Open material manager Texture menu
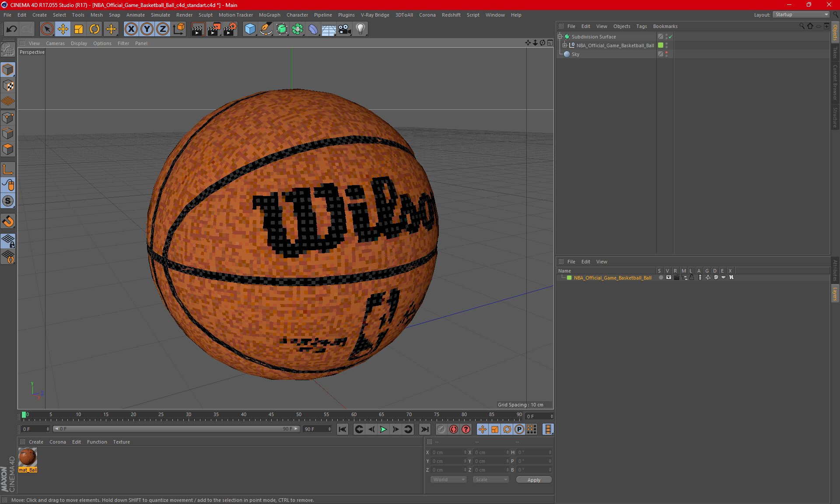Image resolution: width=840 pixels, height=504 pixels. click(x=121, y=442)
